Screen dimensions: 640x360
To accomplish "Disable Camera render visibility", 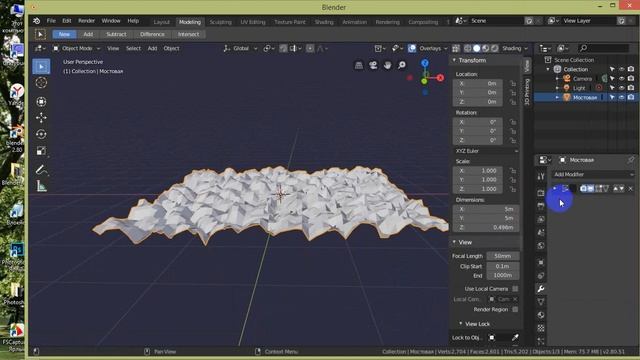I will click(631, 78).
